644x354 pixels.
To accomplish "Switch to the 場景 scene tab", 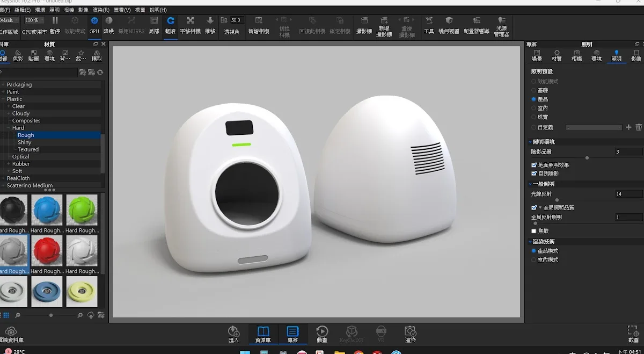I will tap(537, 55).
